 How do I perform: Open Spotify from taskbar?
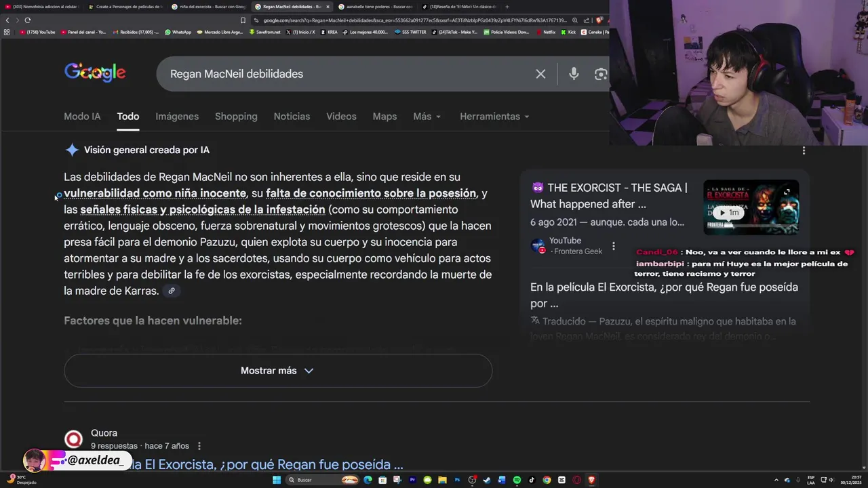pyautogui.click(x=517, y=480)
